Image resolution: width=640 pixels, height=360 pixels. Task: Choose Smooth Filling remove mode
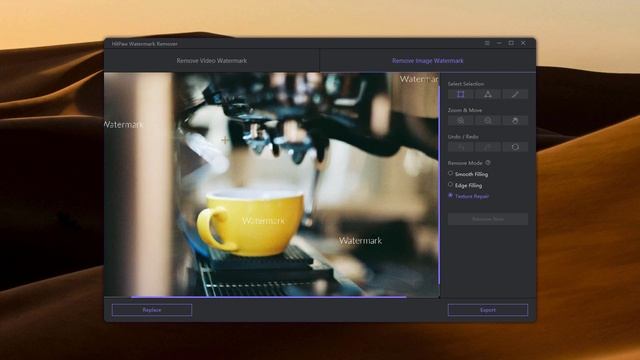pyautogui.click(x=468, y=174)
